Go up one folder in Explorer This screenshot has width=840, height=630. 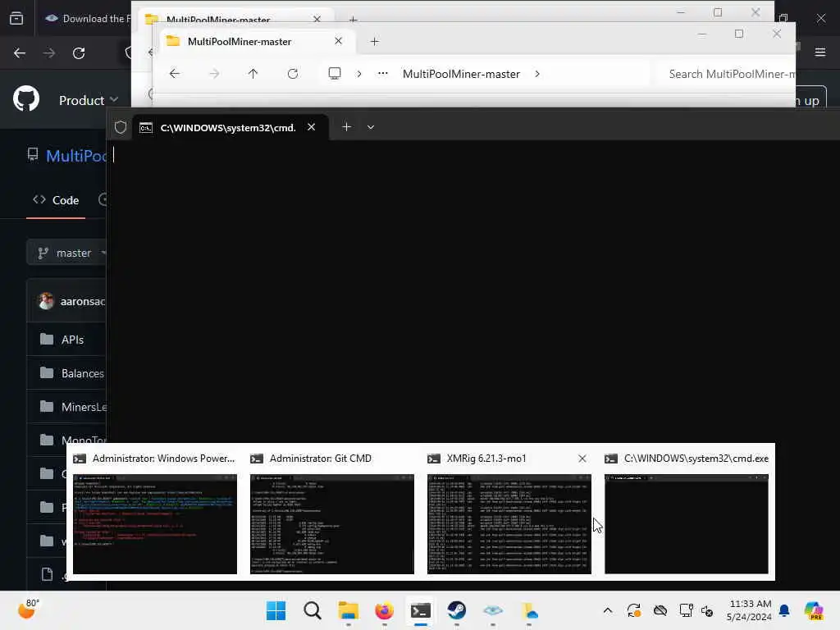253,74
